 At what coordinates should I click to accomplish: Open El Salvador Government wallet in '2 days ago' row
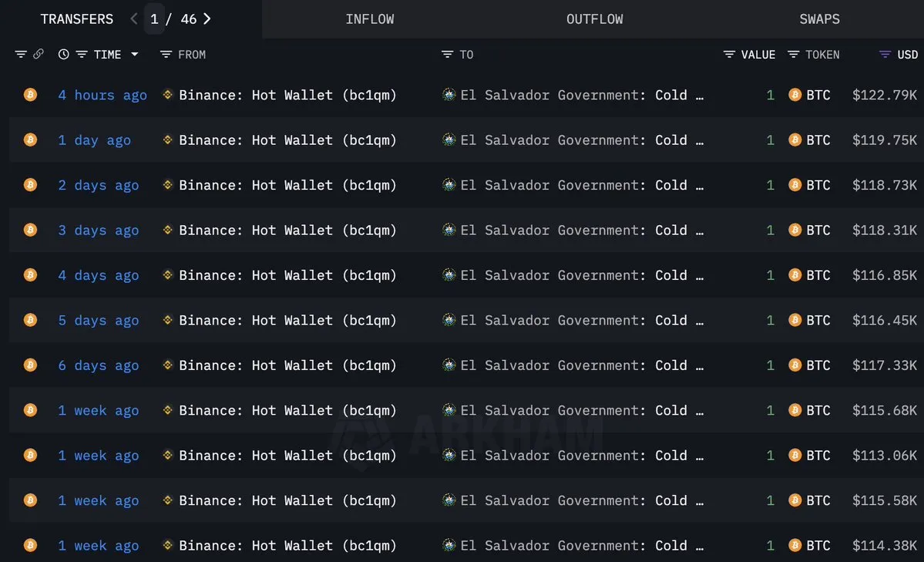pos(582,185)
